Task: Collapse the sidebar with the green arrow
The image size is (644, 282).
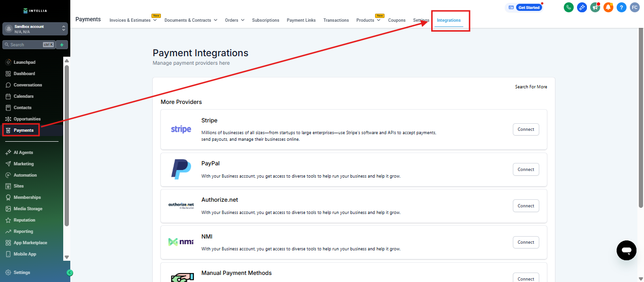Action: [x=70, y=273]
